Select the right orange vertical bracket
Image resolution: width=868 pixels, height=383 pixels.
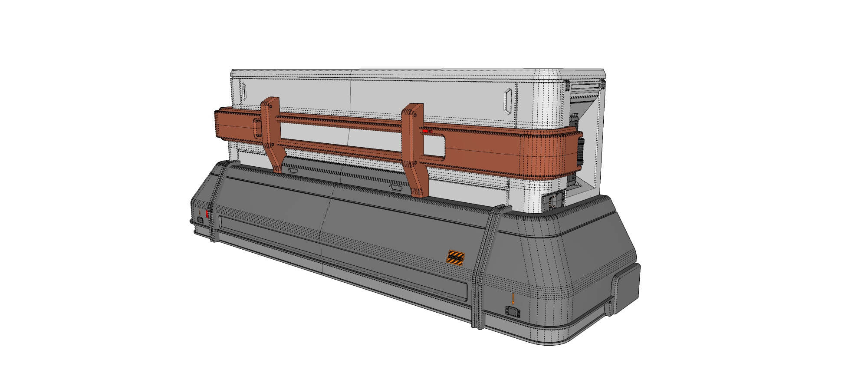pos(414,148)
